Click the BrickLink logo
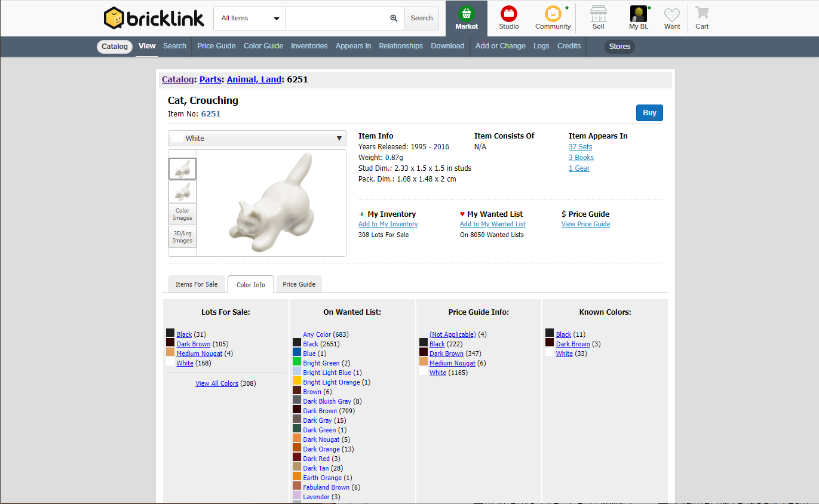Viewport: 819px width, 504px height. tap(154, 18)
